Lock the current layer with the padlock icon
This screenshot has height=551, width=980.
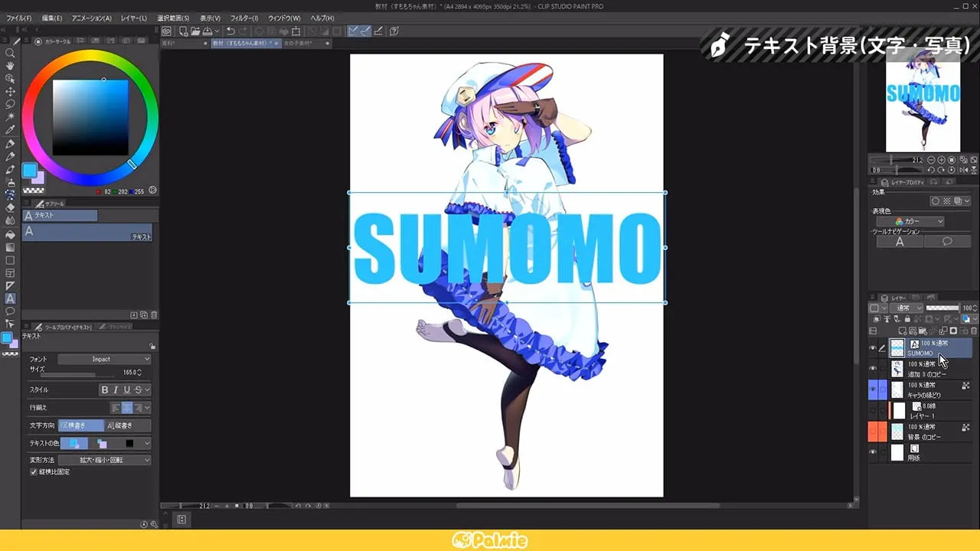[x=907, y=318]
